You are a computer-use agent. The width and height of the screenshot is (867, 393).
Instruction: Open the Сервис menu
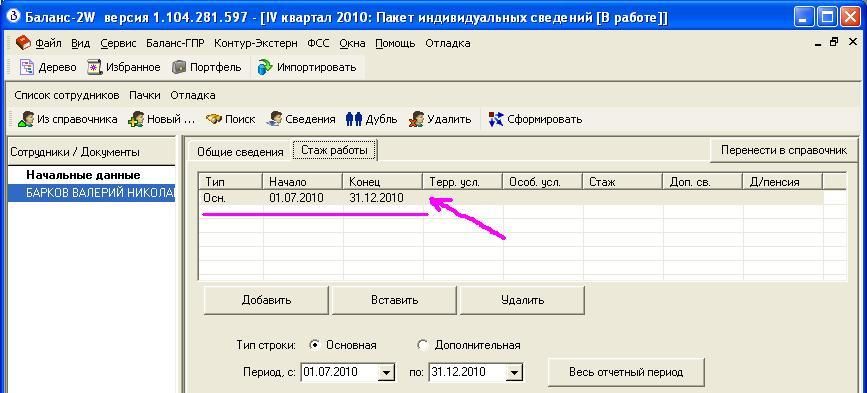[x=118, y=43]
